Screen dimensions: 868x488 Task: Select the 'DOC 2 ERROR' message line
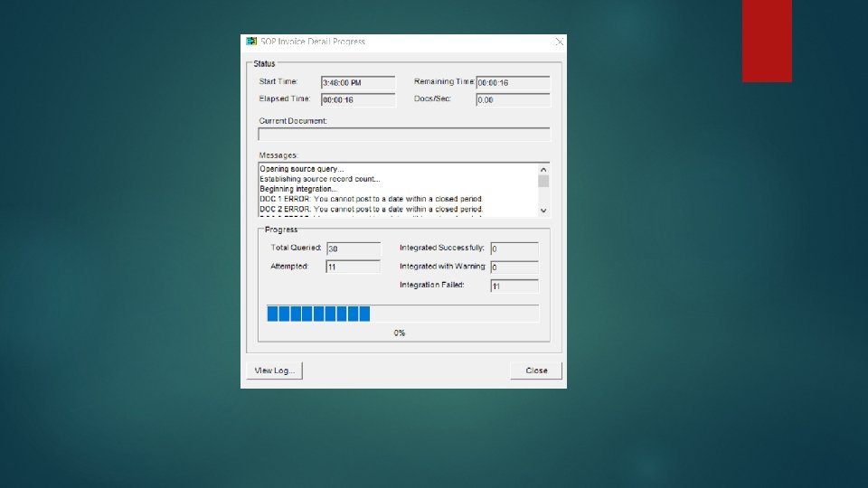coord(371,209)
